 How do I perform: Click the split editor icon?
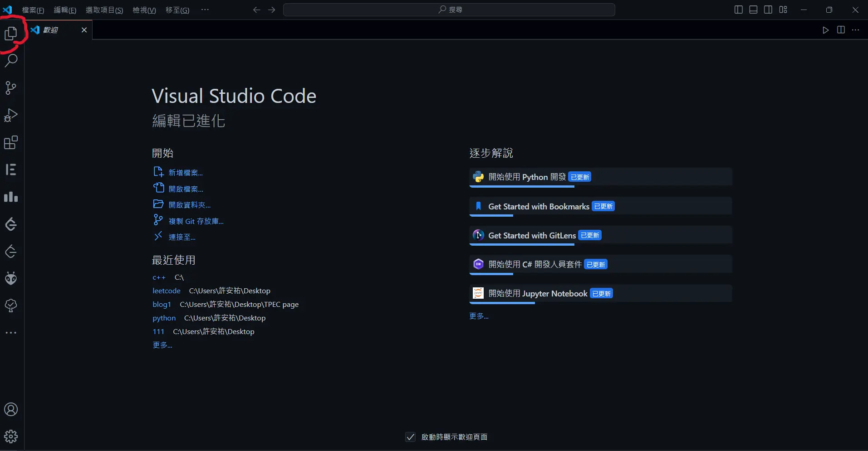tap(841, 30)
